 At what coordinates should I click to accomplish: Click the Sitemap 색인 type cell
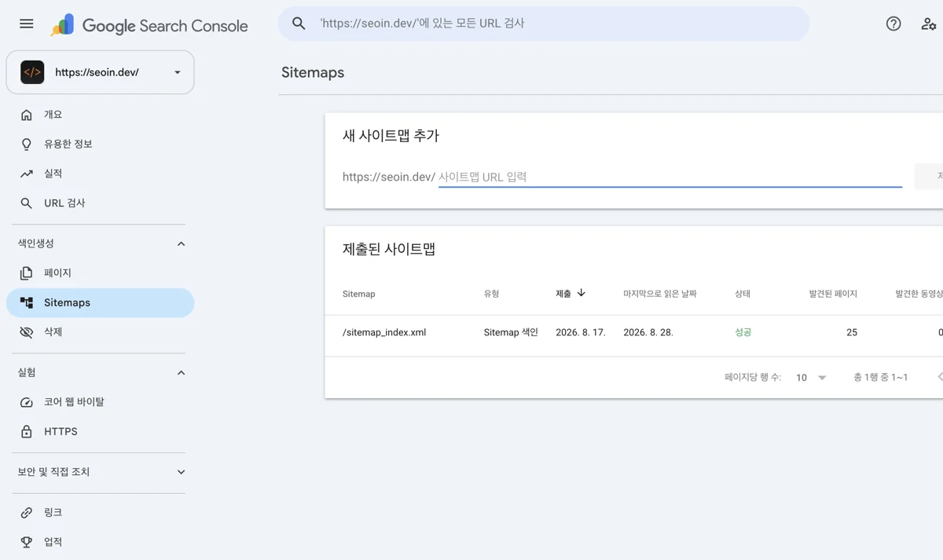[511, 332]
